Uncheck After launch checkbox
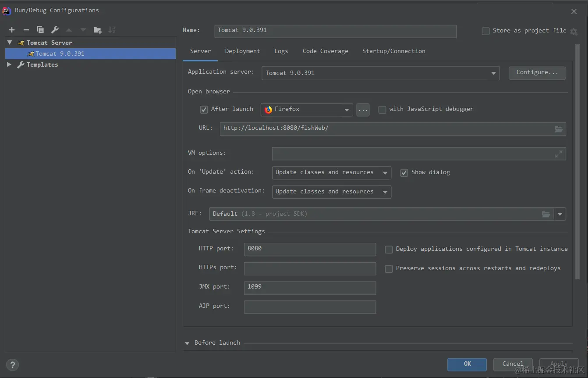The image size is (588, 378). 204,110
